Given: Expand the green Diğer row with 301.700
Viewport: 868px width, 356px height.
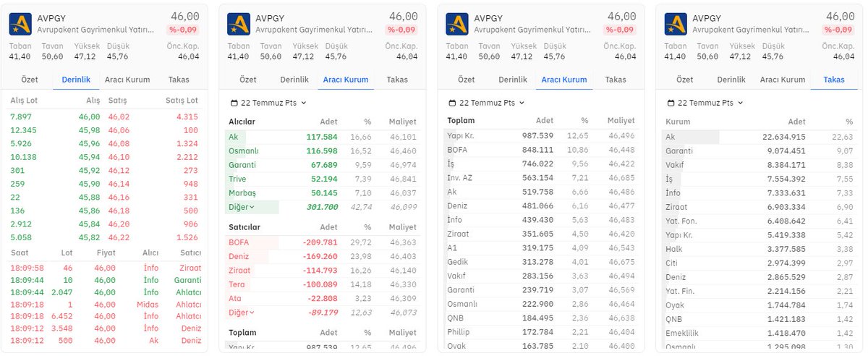Looking at the screenshot, I should (x=322, y=207).
